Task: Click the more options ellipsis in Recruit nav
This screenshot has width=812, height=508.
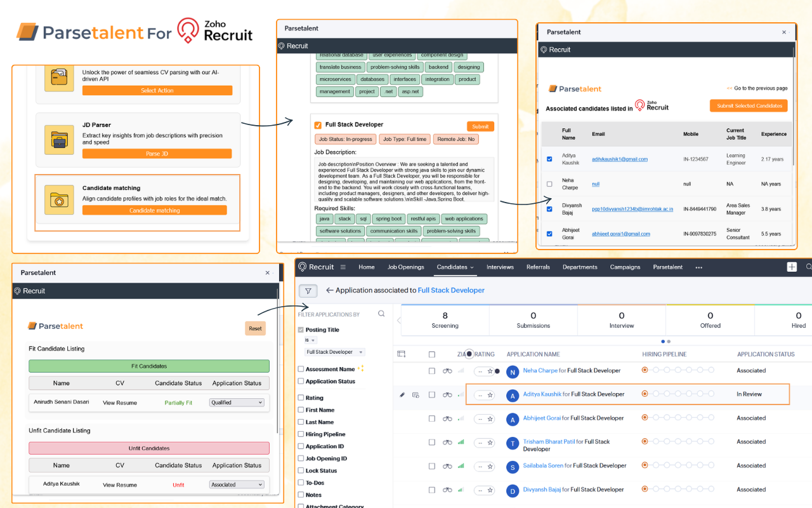Action: (698, 267)
